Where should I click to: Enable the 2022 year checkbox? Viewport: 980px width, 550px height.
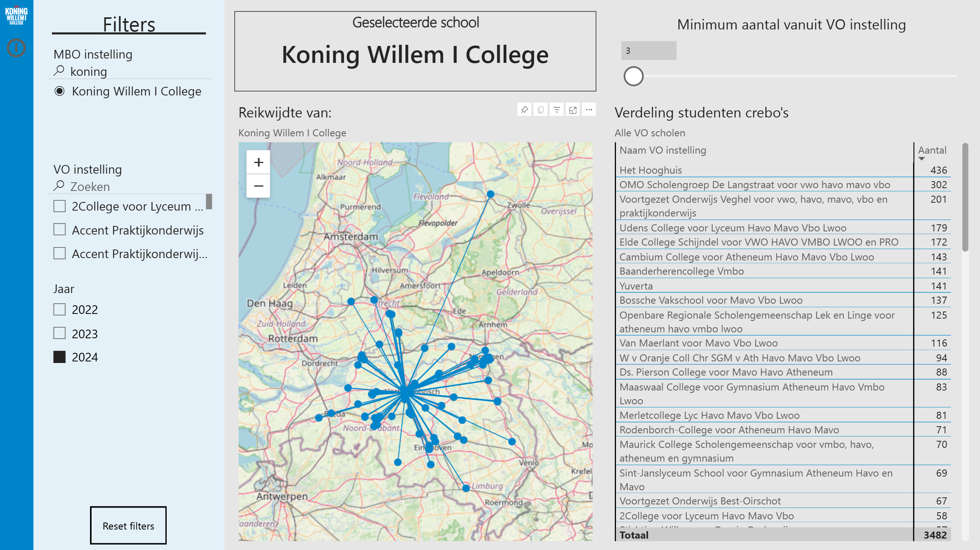[59, 310]
